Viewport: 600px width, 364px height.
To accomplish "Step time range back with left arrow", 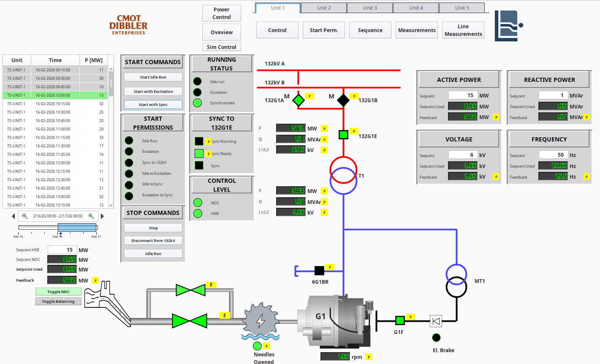I will (x=13, y=216).
